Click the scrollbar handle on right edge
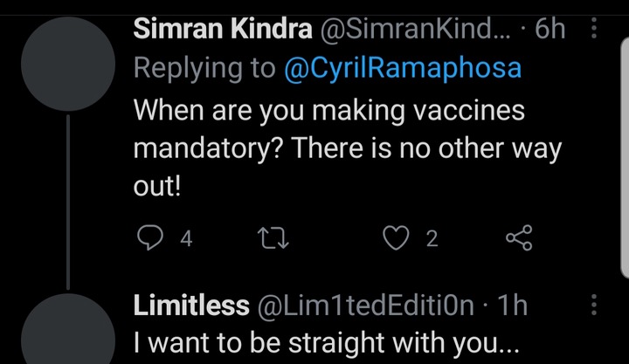This screenshot has height=364, width=629. coord(625,157)
